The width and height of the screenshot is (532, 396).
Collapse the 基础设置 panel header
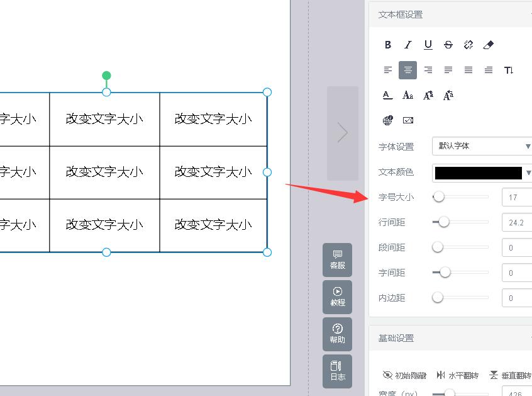coord(450,338)
